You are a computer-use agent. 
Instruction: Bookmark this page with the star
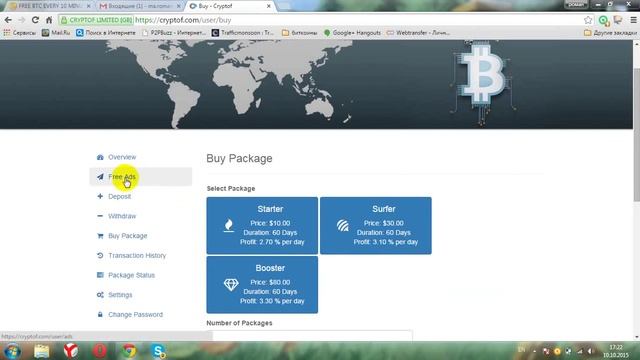pyautogui.click(x=588, y=20)
